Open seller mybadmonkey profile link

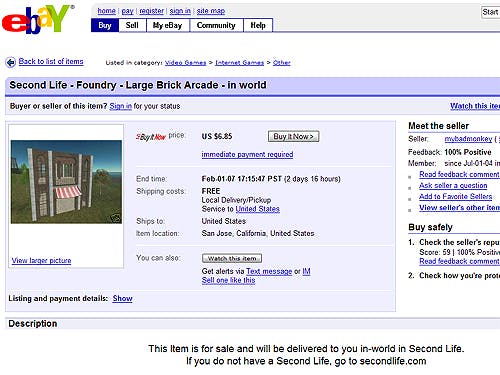pyautogui.click(x=468, y=139)
